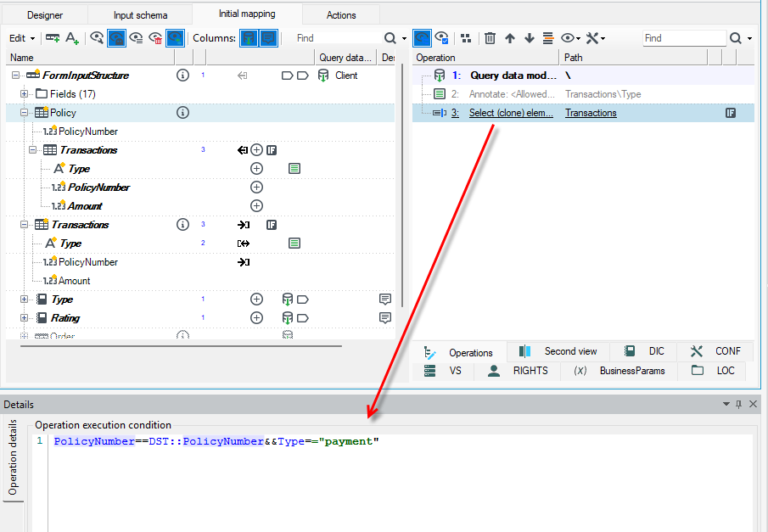Open the BusinessParams tab
This screenshot has height=532, width=768.
click(x=619, y=371)
